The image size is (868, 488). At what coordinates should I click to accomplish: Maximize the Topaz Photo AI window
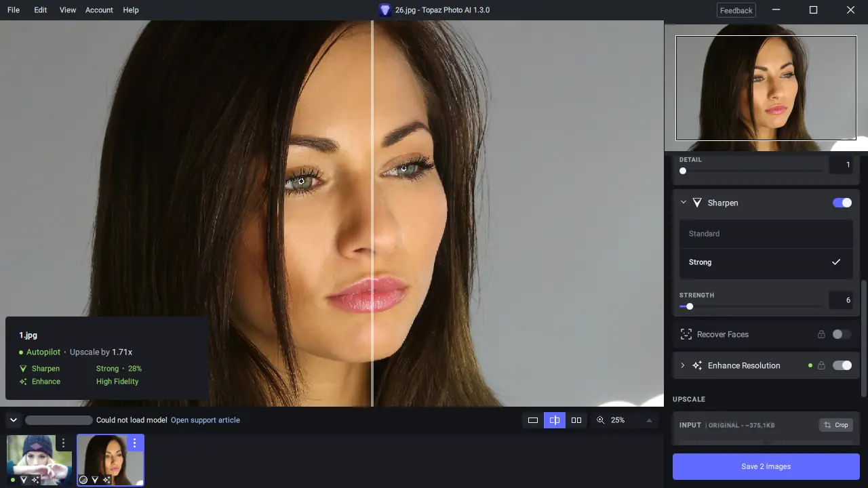[x=814, y=10]
